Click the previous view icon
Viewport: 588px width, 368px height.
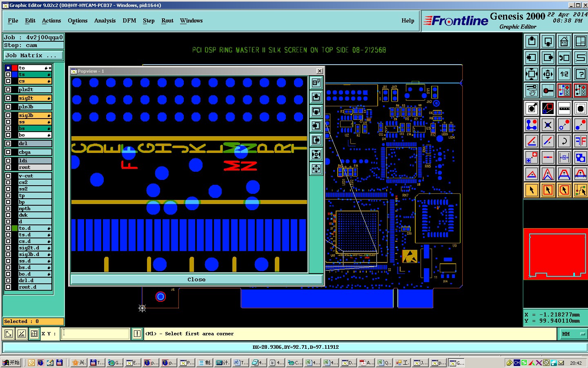pos(564,58)
